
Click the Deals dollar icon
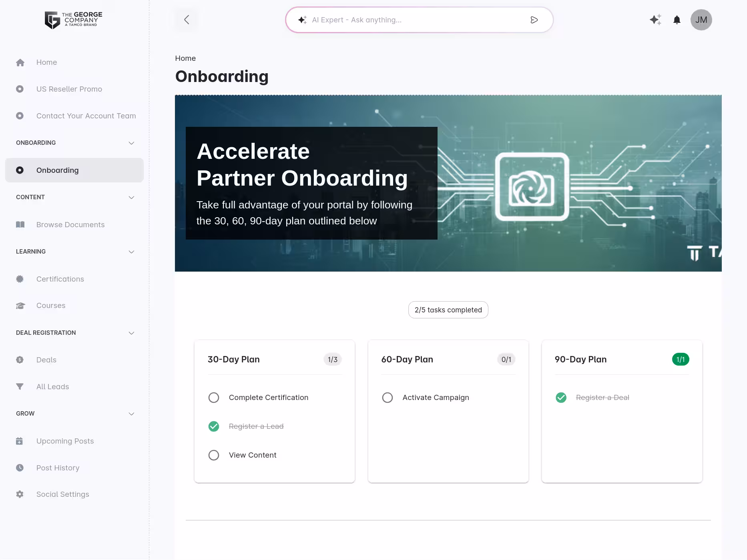click(20, 360)
